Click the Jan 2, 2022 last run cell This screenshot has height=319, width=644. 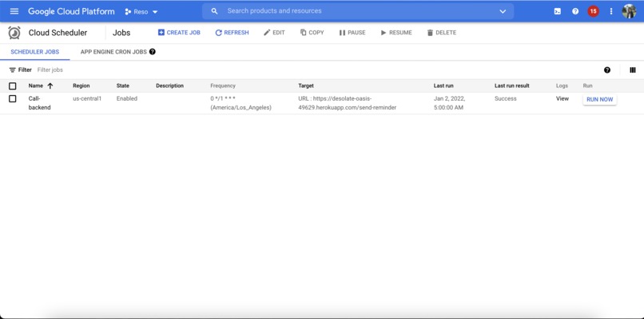(x=449, y=103)
